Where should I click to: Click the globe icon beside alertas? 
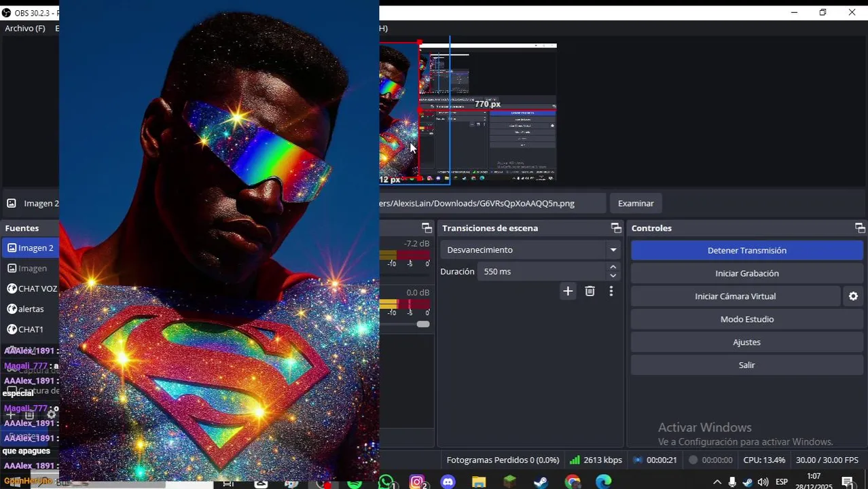pyautogui.click(x=12, y=309)
